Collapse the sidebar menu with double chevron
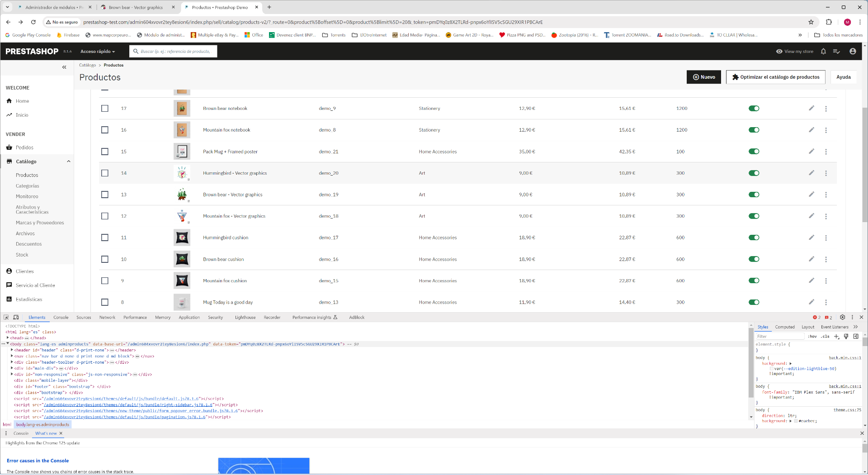Screen dimensions: 868x475 (x=64, y=67)
